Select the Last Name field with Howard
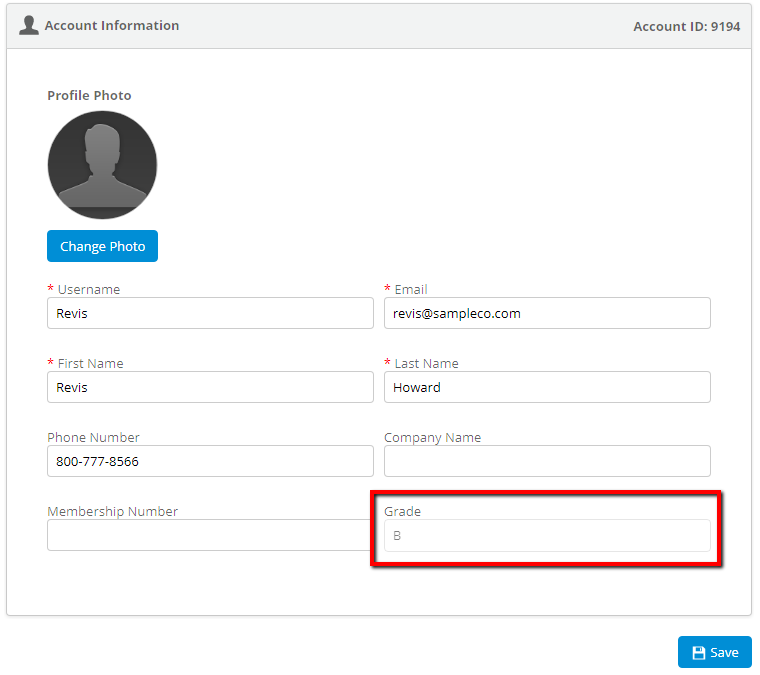Viewport: 760px width, 675px height. coord(547,387)
